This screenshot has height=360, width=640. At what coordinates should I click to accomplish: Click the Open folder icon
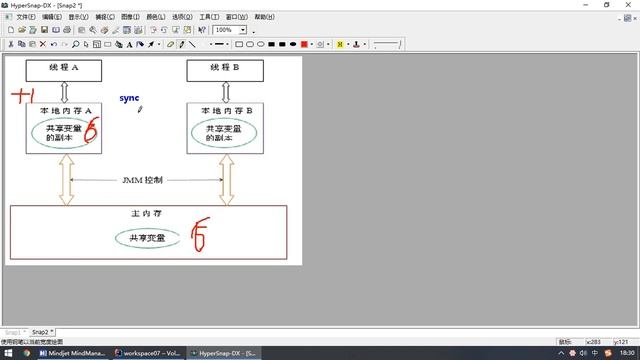(x=22, y=30)
